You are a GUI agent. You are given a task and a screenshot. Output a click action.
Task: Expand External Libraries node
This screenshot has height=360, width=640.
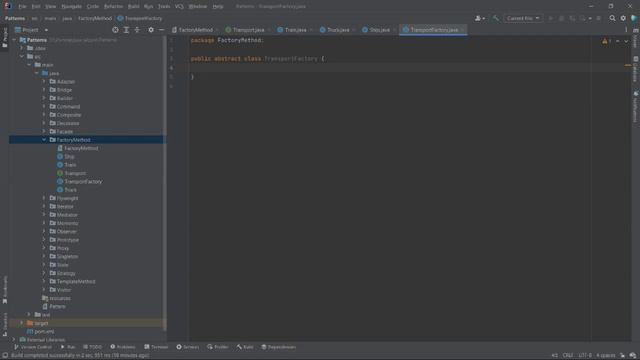tap(14, 340)
